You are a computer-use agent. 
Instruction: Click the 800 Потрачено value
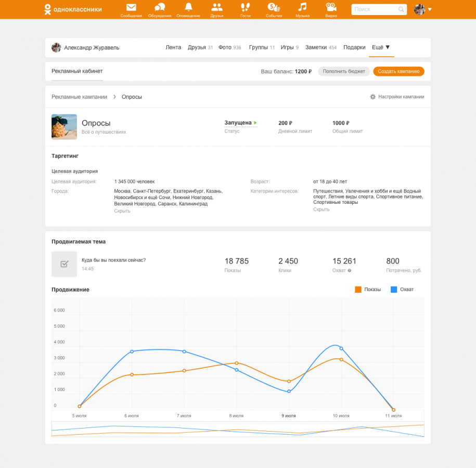393,261
